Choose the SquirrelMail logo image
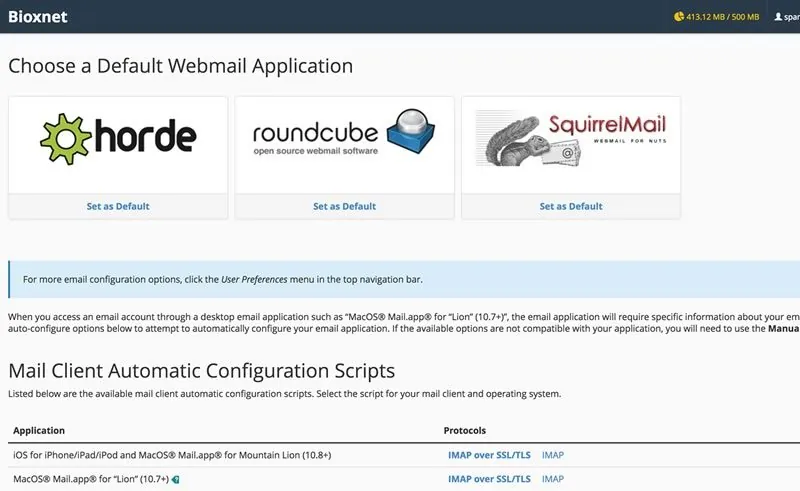 pos(571,137)
